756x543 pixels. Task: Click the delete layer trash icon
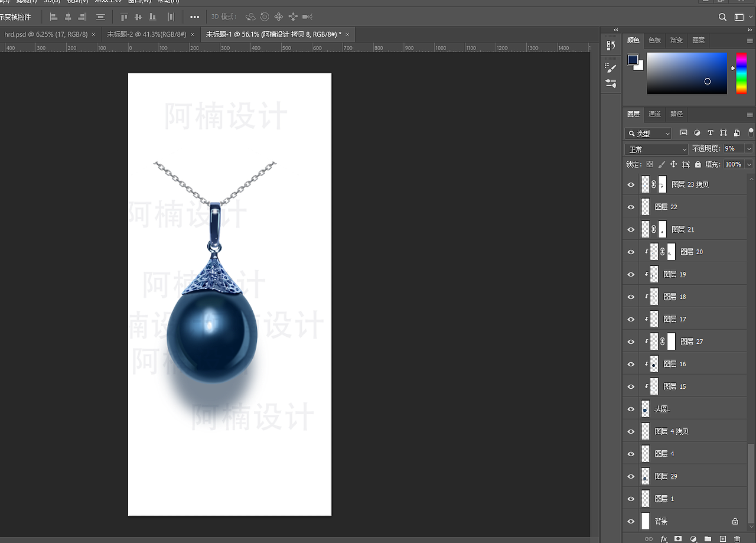tap(737, 539)
